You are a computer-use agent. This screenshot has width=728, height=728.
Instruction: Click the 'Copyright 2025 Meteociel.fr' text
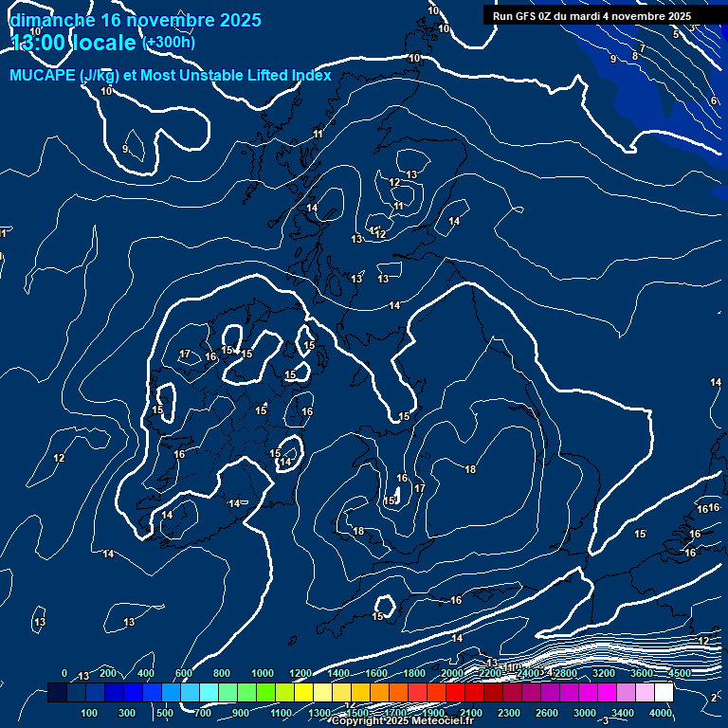[403, 720]
